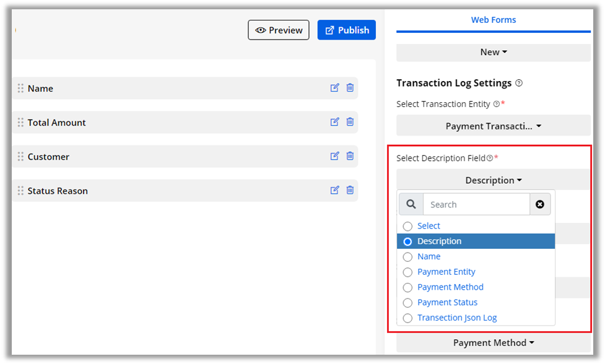
Task: Switch to the Web Forms tab
Action: 493,20
